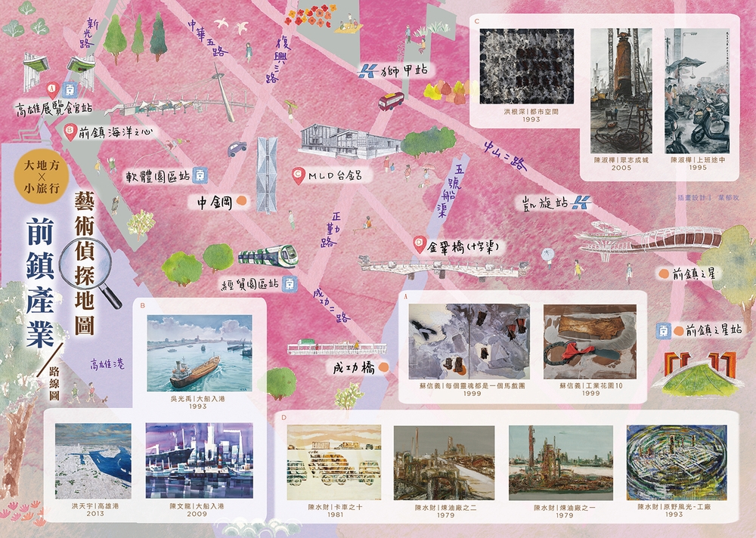Open the 煉油廠之二 painting

click(444, 462)
